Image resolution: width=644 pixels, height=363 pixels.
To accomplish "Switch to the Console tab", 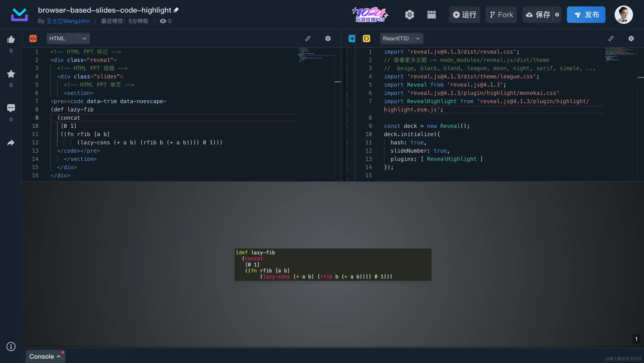I will click(x=42, y=356).
